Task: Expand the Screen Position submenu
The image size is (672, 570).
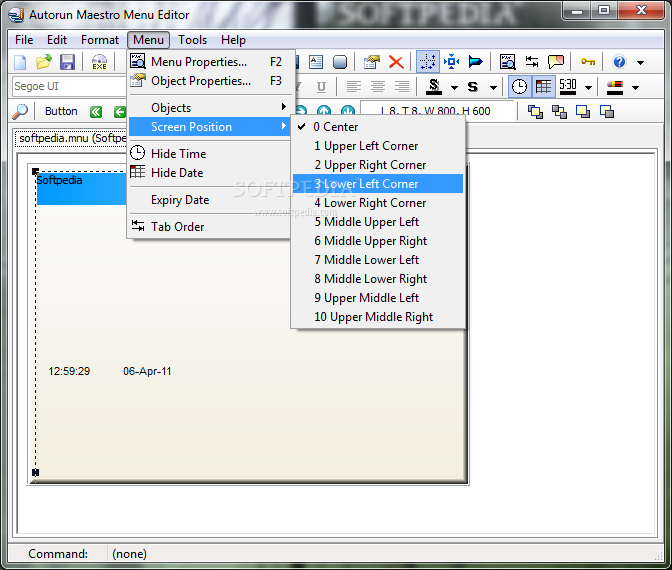Action: point(210,127)
